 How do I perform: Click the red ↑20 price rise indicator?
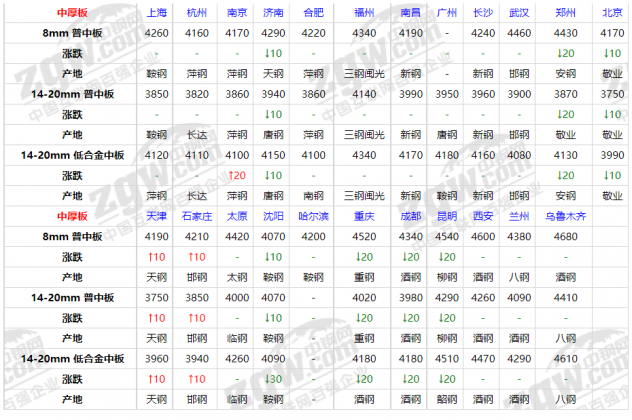[x=237, y=175]
